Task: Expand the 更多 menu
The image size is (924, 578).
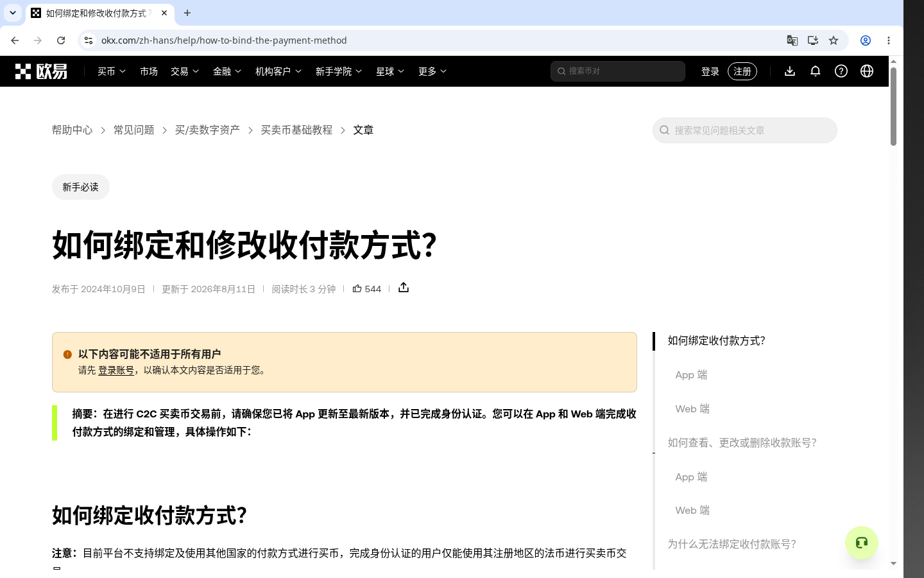Action: point(432,71)
